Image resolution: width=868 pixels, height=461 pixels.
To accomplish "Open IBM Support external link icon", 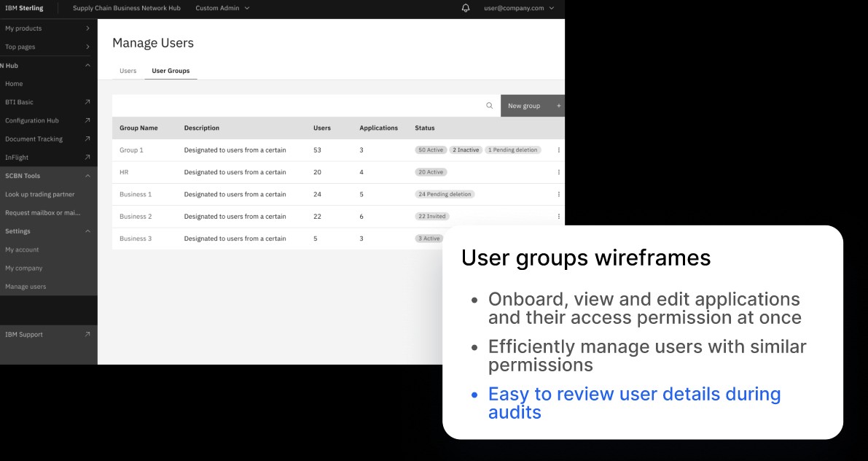I will pos(87,334).
